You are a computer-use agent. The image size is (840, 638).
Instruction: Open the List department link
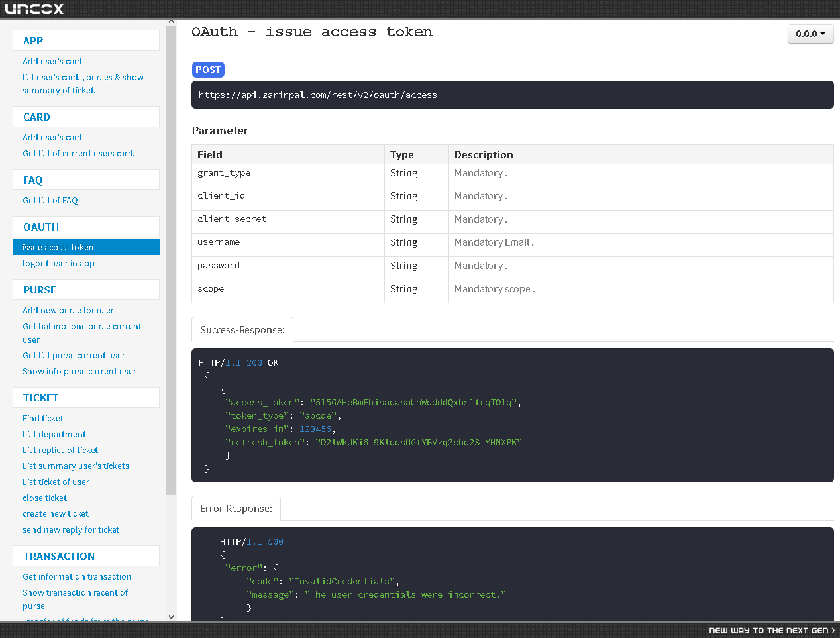coord(54,434)
